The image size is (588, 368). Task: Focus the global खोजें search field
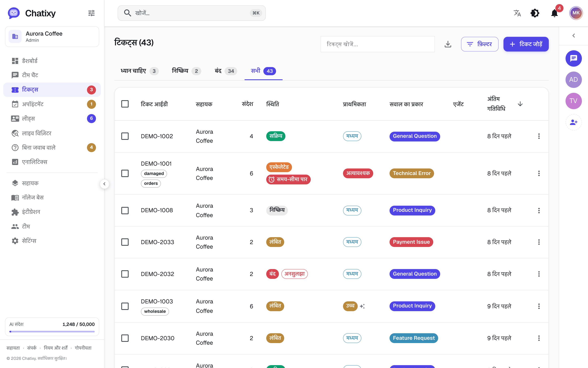tap(192, 13)
